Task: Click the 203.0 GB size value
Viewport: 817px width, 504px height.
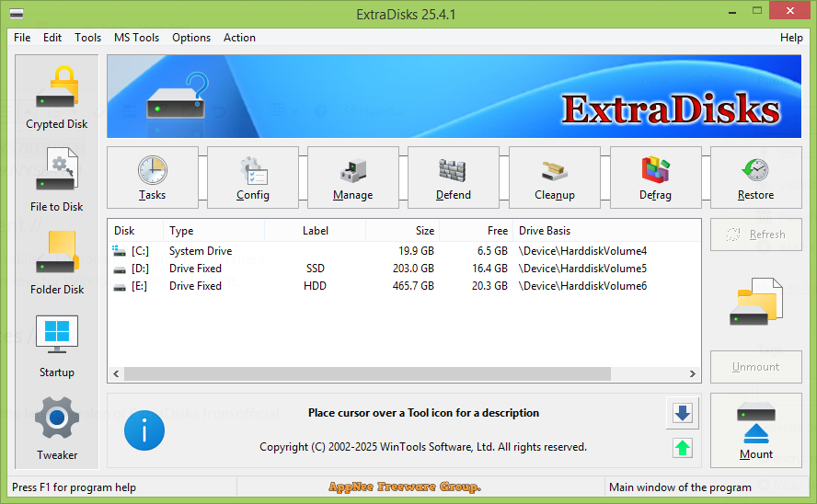Action: (413, 269)
